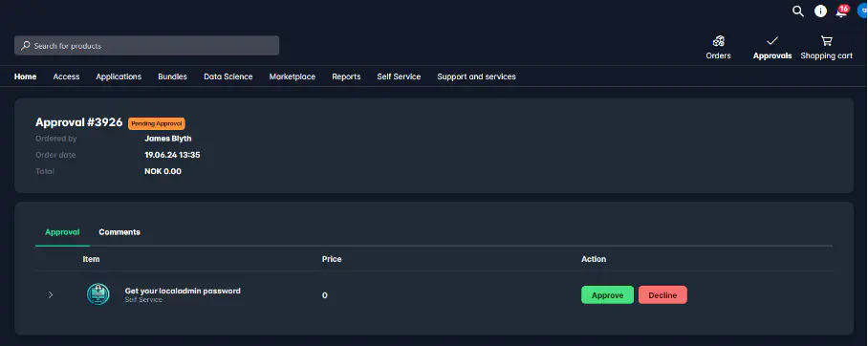The height and width of the screenshot is (346, 868).
Task: Open the Access menu
Action: tap(66, 76)
